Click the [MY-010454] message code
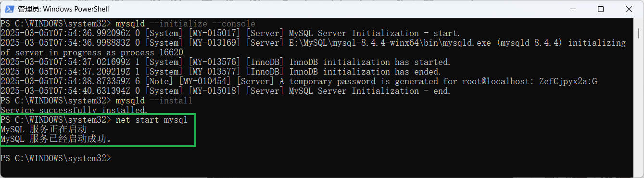Image resolution: width=644 pixels, height=178 pixels. pos(204,81)
